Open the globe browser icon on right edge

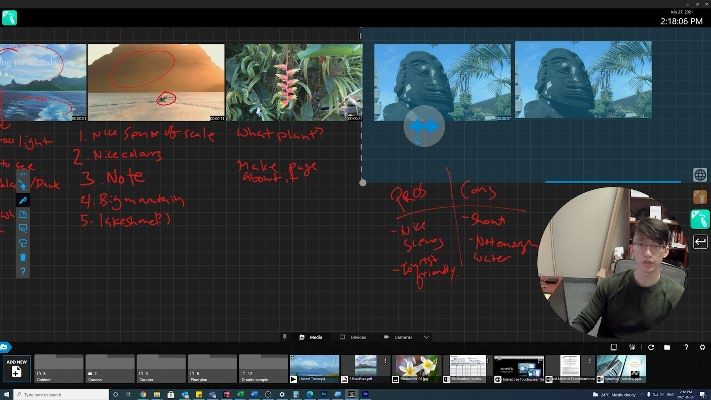[x=700, y=175]
